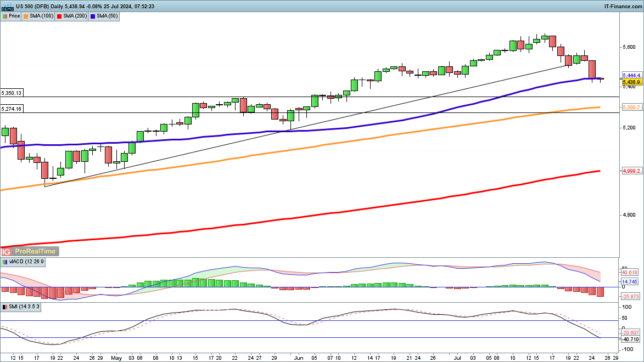Click the IG logo in the watermark

(7, 251)
